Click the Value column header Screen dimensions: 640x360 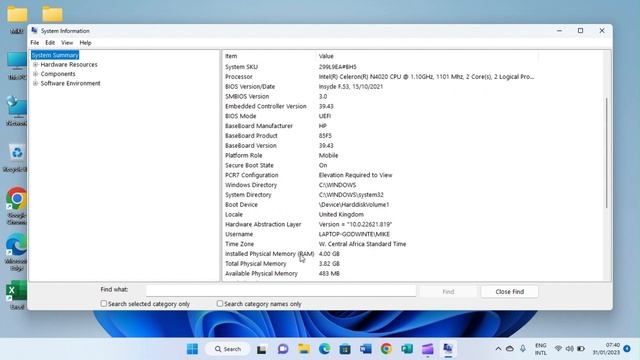pos(427,56)
